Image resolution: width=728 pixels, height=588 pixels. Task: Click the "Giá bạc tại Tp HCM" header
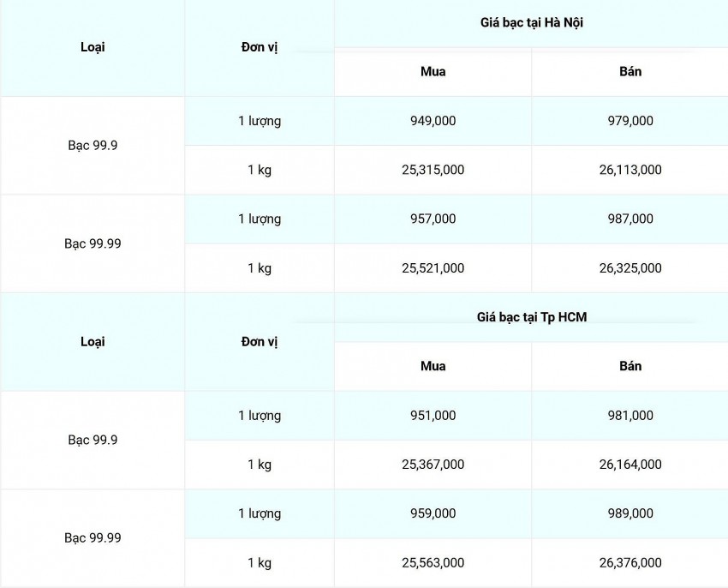(x=531, y=317)
